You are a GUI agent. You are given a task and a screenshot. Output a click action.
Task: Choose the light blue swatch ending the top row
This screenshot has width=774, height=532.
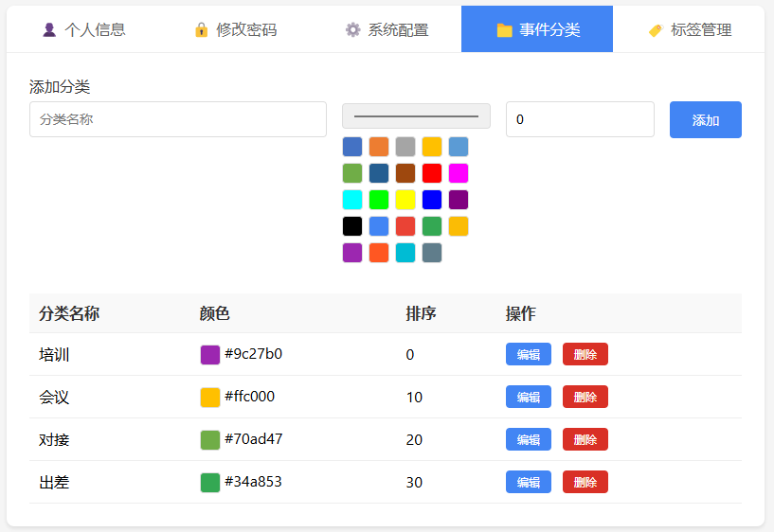[459, 147]
